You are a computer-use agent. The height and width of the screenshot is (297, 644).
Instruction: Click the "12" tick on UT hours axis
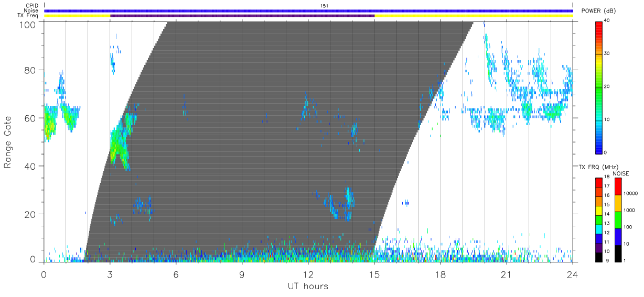pos(308,274)
